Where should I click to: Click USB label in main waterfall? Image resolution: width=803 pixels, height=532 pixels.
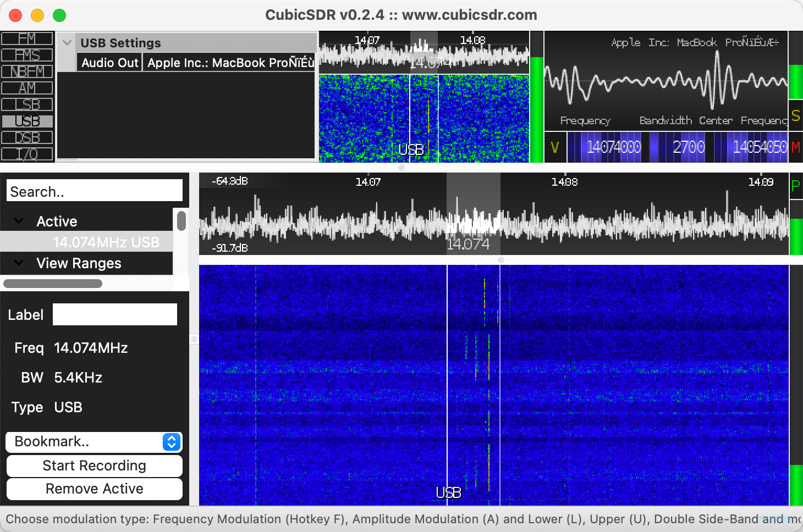[448, 492]
